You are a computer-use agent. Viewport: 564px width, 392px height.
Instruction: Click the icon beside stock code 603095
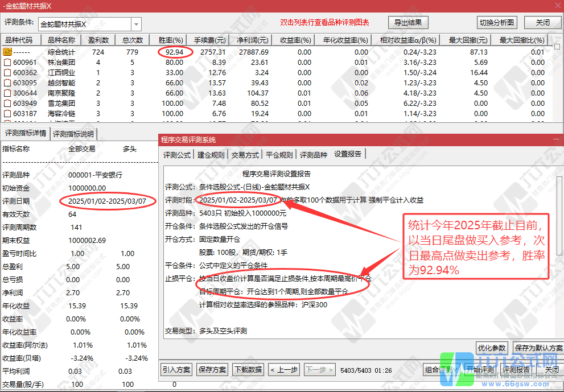tap(7, 82)
